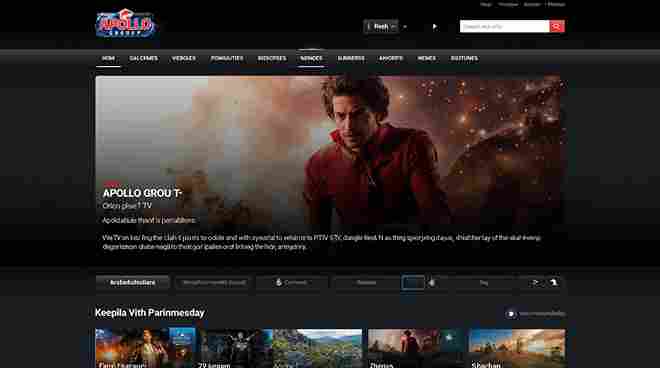The width and height of the screenshot is (660, 368).
Task: Focus the white search input field
Action: point(504,27)
